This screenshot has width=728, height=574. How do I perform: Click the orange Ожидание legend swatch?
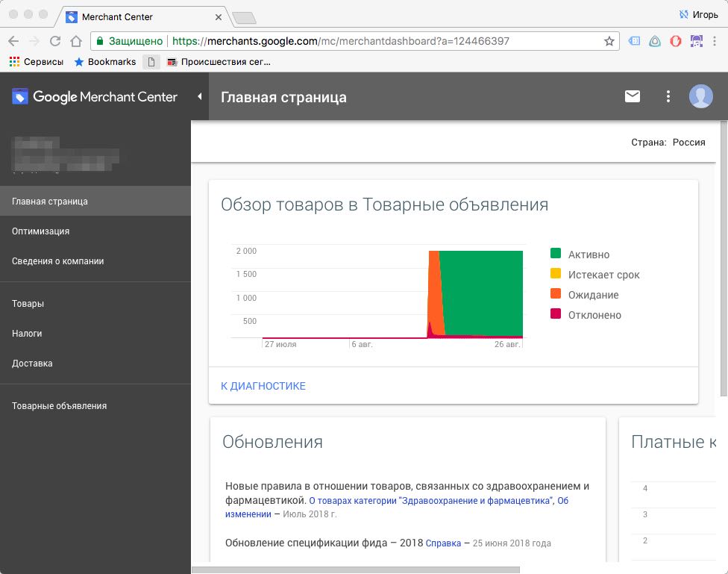click(x=556, y=295)
